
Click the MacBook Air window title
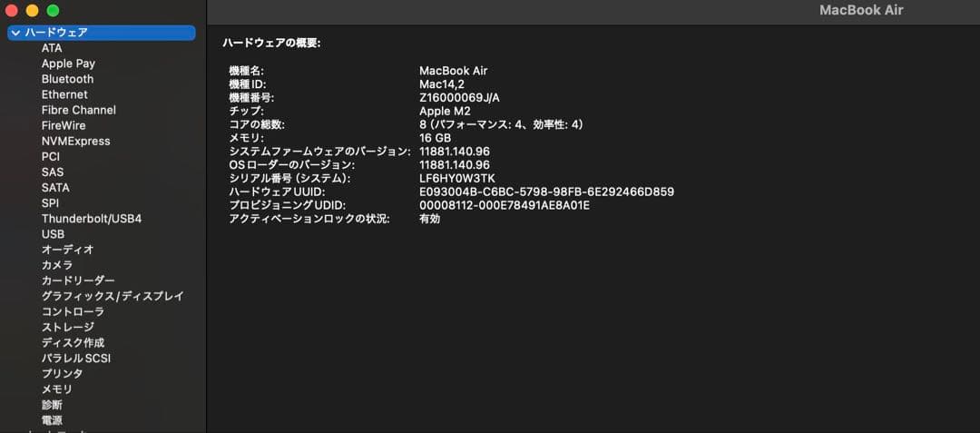coord(861,10)
